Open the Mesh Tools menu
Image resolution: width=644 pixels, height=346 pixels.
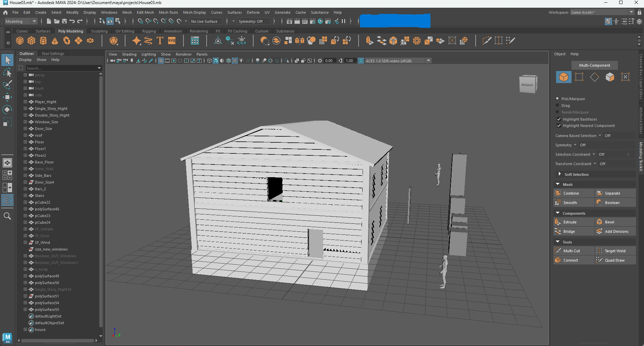click(x=168, y=12)
